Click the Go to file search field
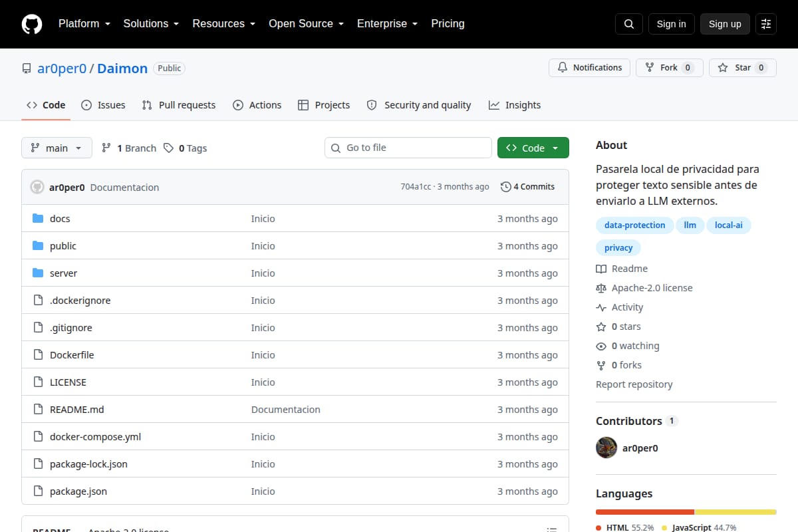The width and height of the screenshot is (798, 532). (x=408, y=148)
